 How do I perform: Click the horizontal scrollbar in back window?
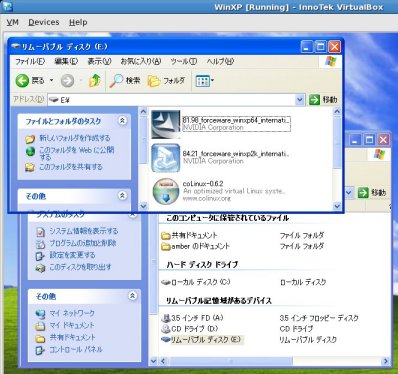pyautogui.click(x=273, y=361)
